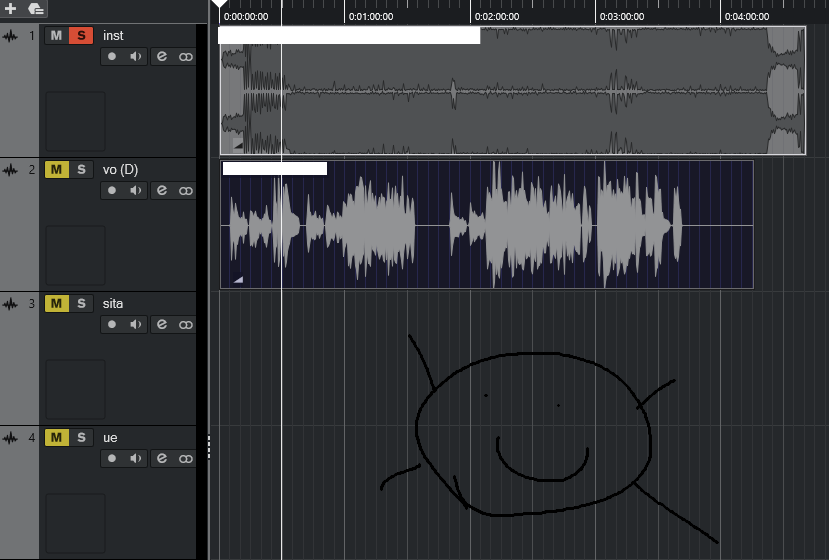This screenshot has width=829, height=560.
Task: Select the inst track name
Action: click(113, 35)
